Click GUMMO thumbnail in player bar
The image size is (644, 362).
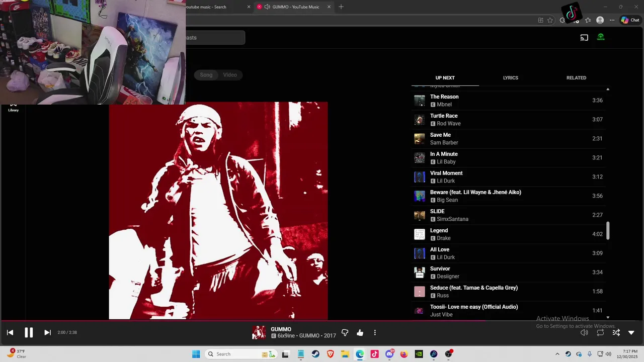tap(259, 332)
